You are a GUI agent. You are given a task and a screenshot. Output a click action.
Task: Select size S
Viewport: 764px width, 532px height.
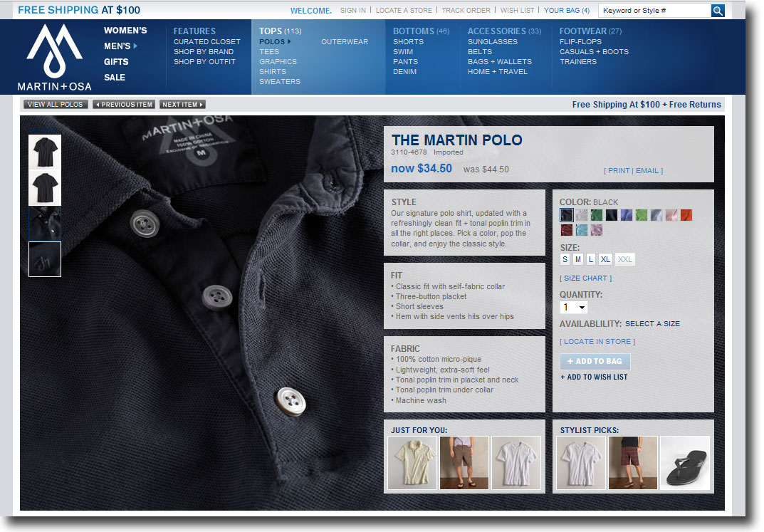coord(565,259)
